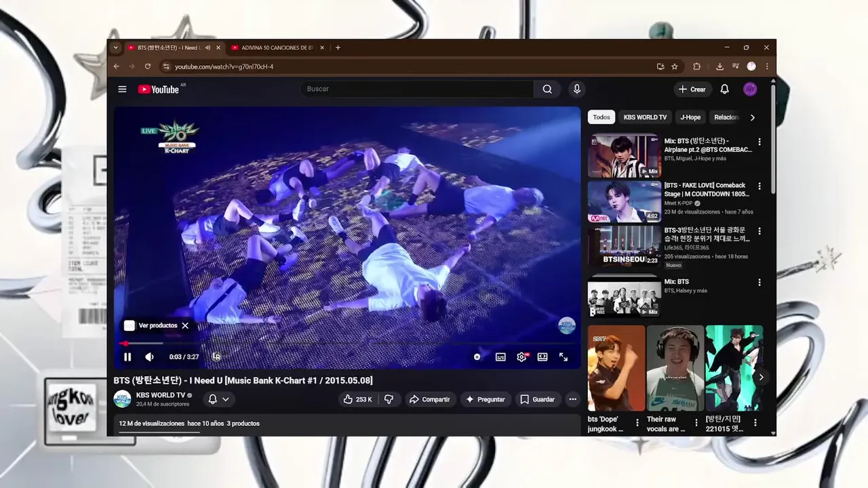The image size is (868, 488).
Task: Click the KBS watermark on the video
Action: point(566,325)
